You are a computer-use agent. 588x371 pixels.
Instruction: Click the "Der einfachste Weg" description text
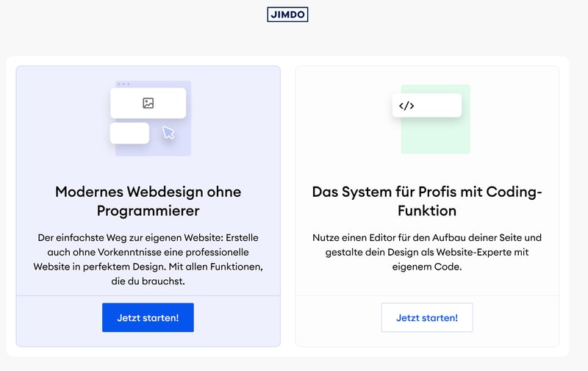(148, 252)
